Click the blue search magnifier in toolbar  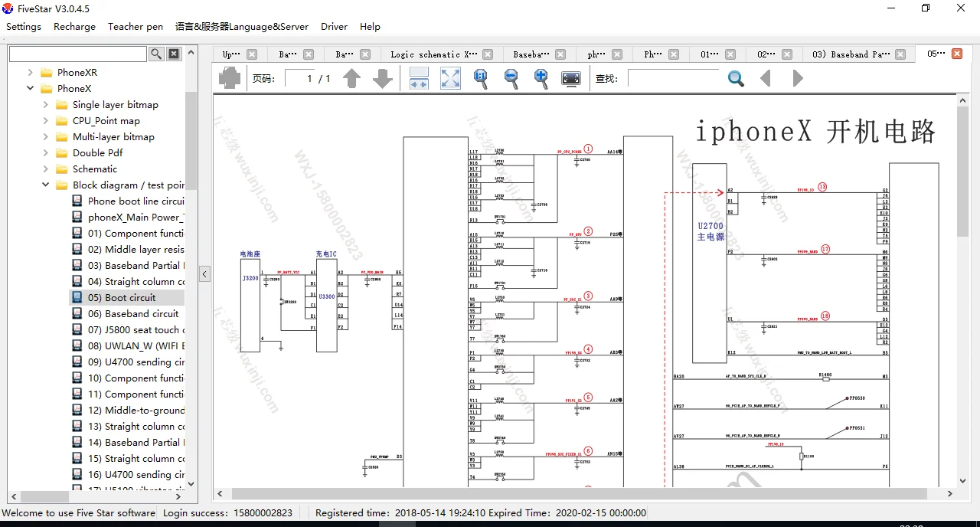pyautogui.click(x=736, y=78)
